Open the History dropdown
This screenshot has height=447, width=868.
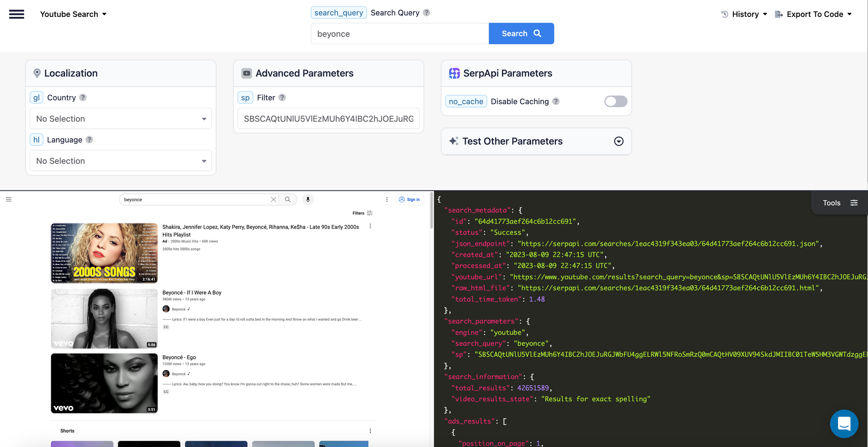744,14
